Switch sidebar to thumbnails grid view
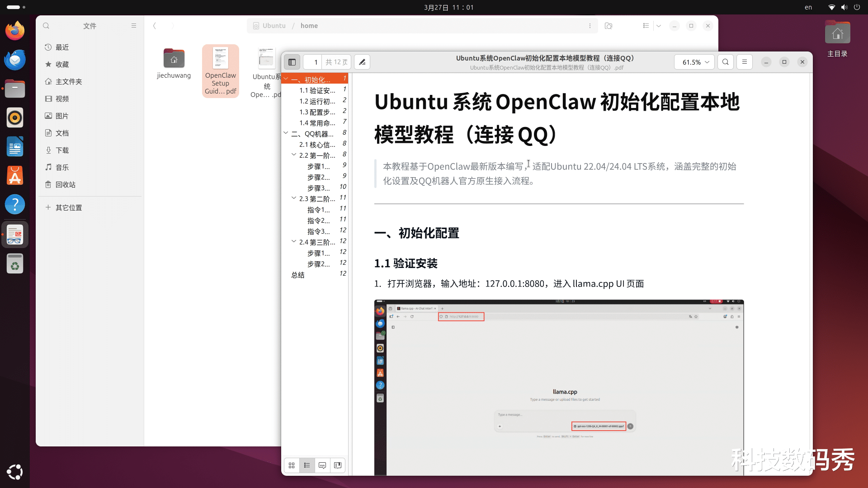 pos(292,465)
